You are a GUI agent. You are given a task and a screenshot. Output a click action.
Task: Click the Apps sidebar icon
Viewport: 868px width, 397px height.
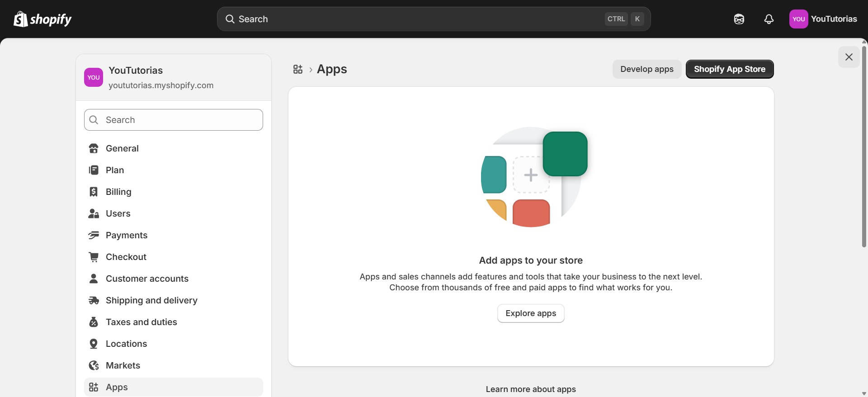point(94,387)
